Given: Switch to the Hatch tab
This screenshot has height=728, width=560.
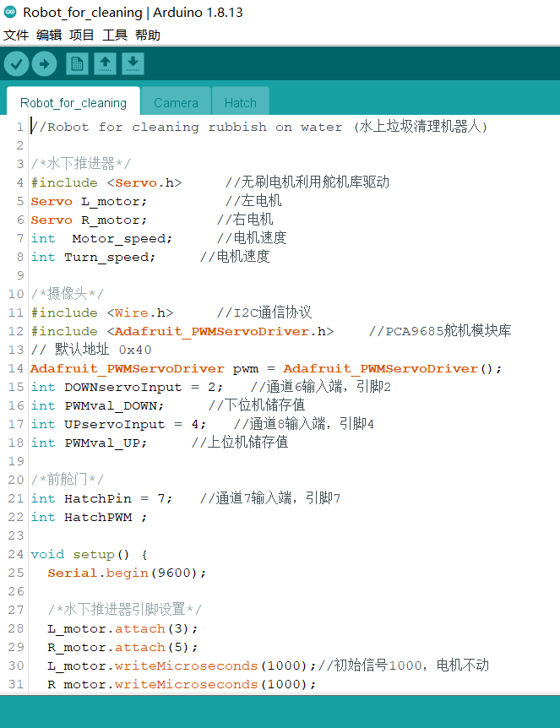Looking at the screenshot, I should (x=241, y=102).
